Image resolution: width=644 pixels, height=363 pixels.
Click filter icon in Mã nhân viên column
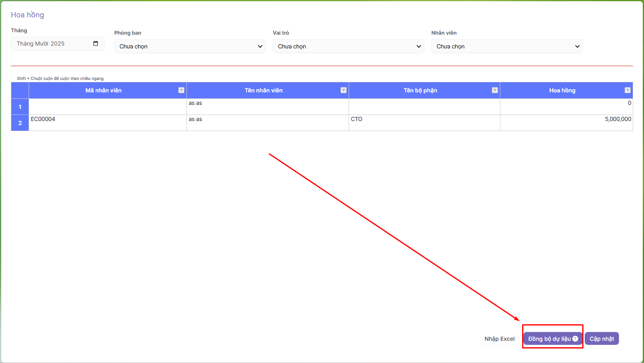click(x=181, y=90)
